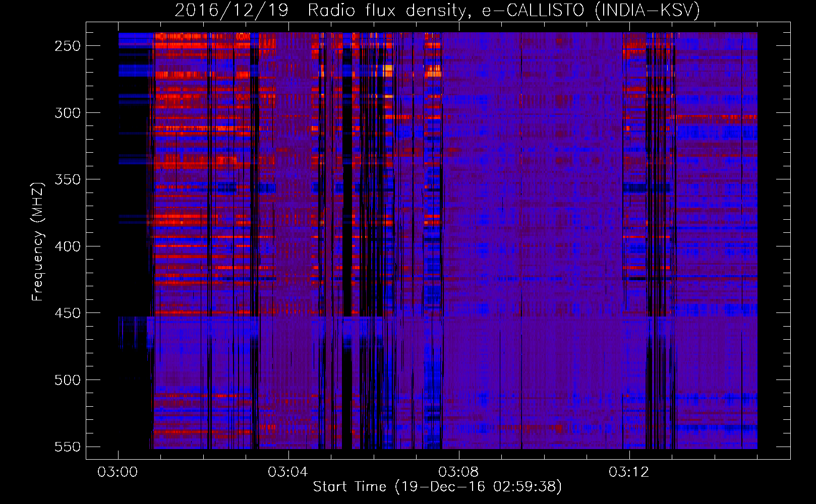Image resolution: width=816 pixels, height=504 pixels.
Task: Click the 450 frequency tick label
Action: [x=68, y=313]
